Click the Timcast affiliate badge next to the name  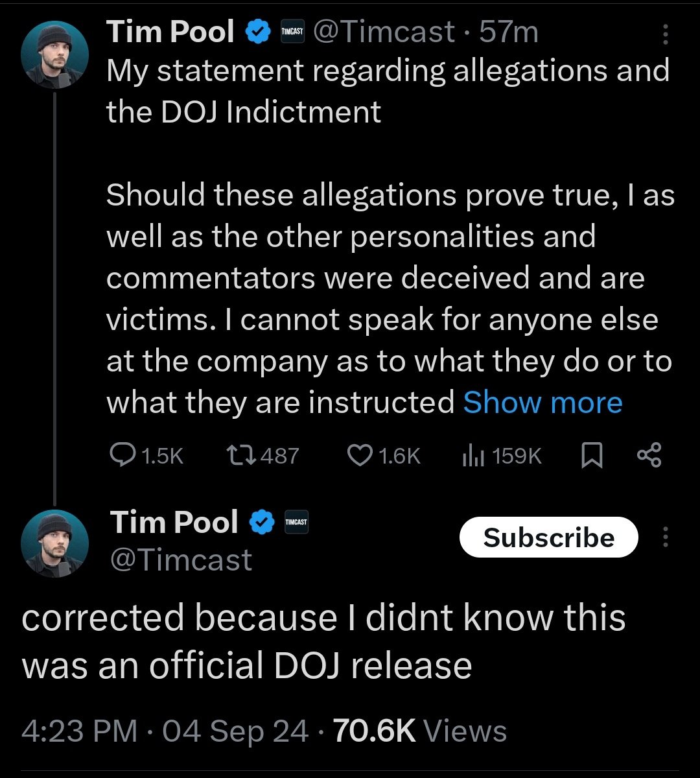coord(292,30)
